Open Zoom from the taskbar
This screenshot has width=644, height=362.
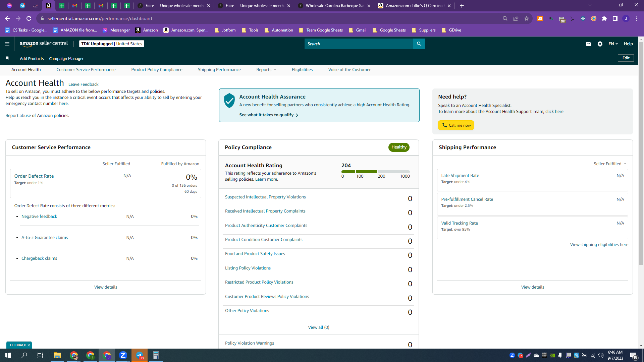[123, 355]
